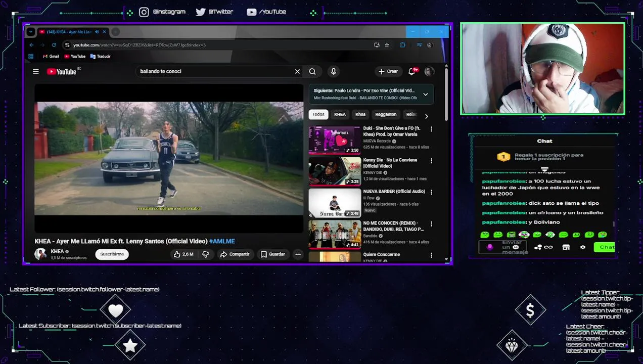The width and height of the screenshot is (643, 364).
Task: Open the browser apps grid shortcut
Action: [x=31, y=57]
